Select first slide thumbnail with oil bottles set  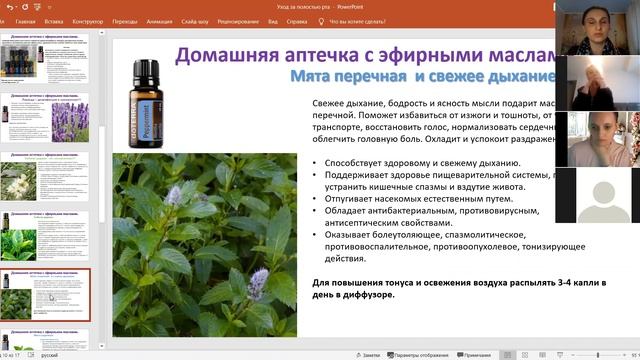[44, 59]
